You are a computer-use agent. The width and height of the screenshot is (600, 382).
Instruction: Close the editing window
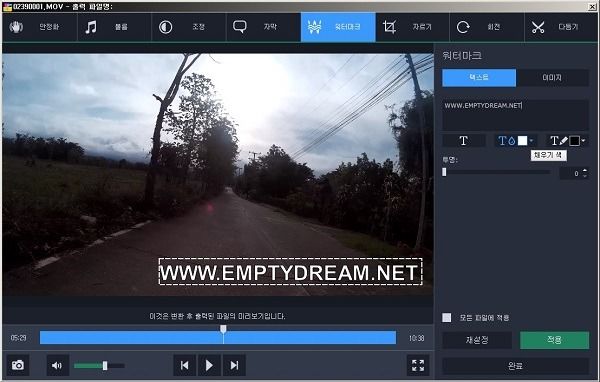pos(592,7)
